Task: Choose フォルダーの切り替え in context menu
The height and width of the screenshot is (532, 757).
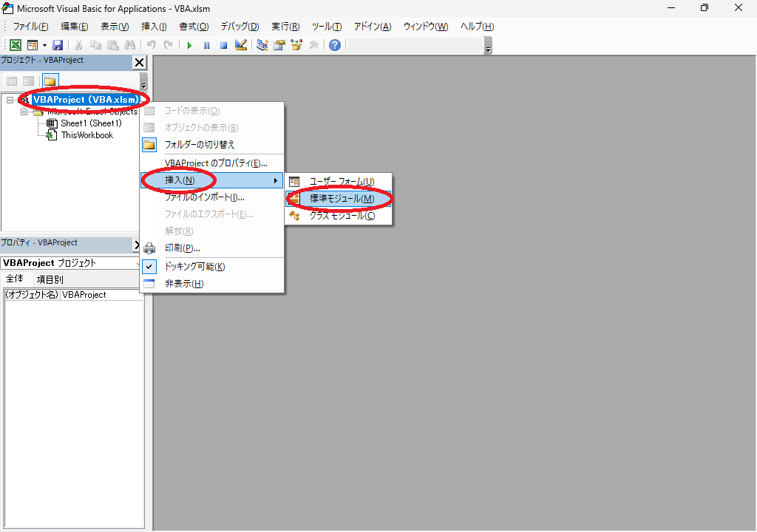Action: point(212,145)
